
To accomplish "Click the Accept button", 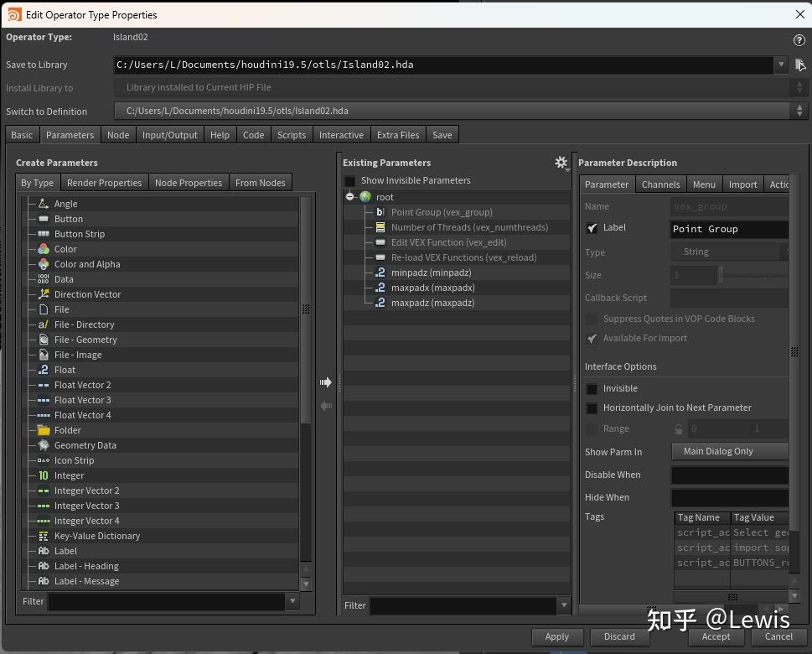I will [716, 636].
